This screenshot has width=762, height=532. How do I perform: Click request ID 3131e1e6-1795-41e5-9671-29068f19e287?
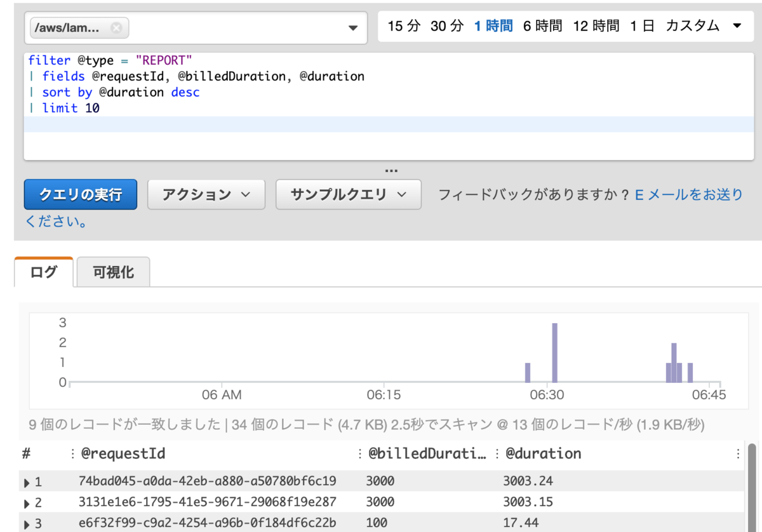point(208,502)
